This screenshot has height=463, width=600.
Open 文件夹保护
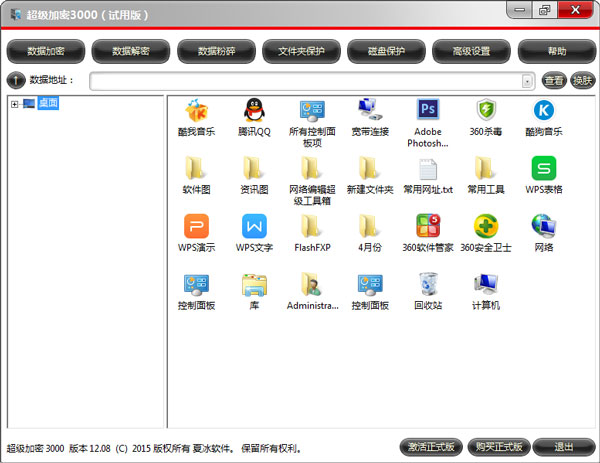(301, 51)
